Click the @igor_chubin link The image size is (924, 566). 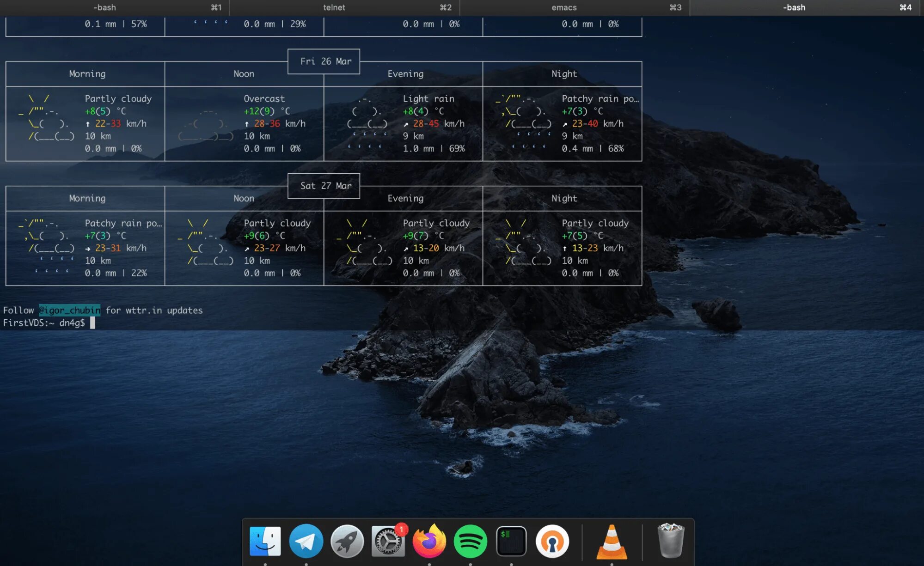[x=69, y=310]
